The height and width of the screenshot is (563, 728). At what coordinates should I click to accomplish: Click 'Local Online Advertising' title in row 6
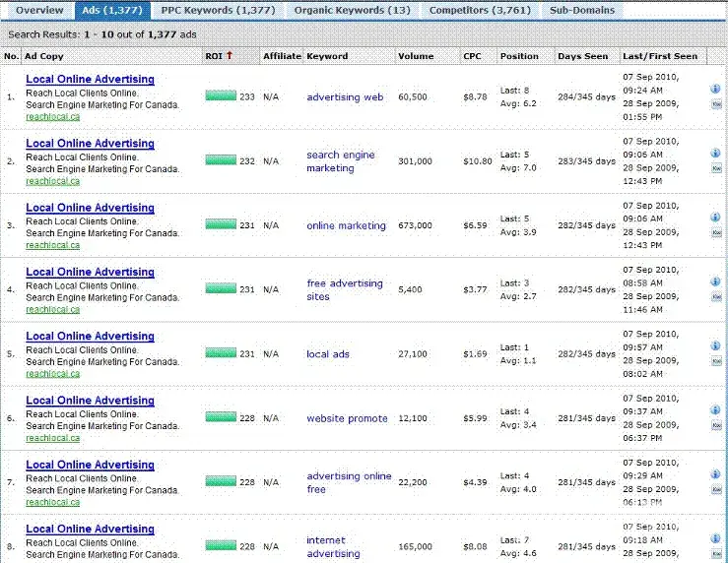(x=90, y=401)
